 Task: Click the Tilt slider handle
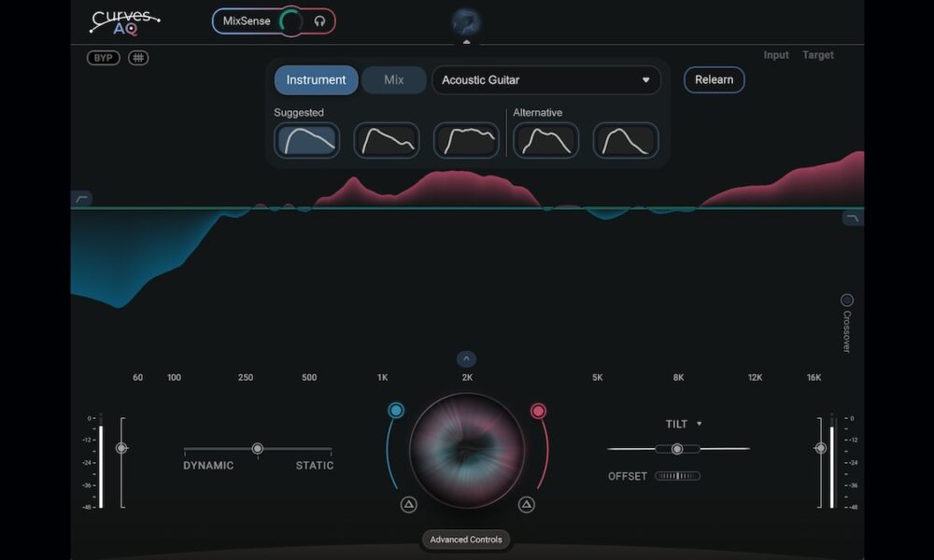click(x=676, y=449)
